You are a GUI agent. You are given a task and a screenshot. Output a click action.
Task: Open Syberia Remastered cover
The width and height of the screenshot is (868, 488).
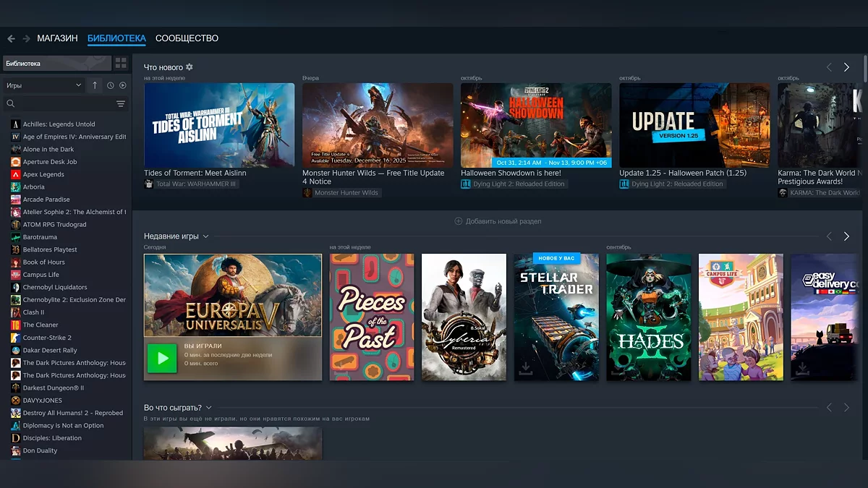coord(464,317)
